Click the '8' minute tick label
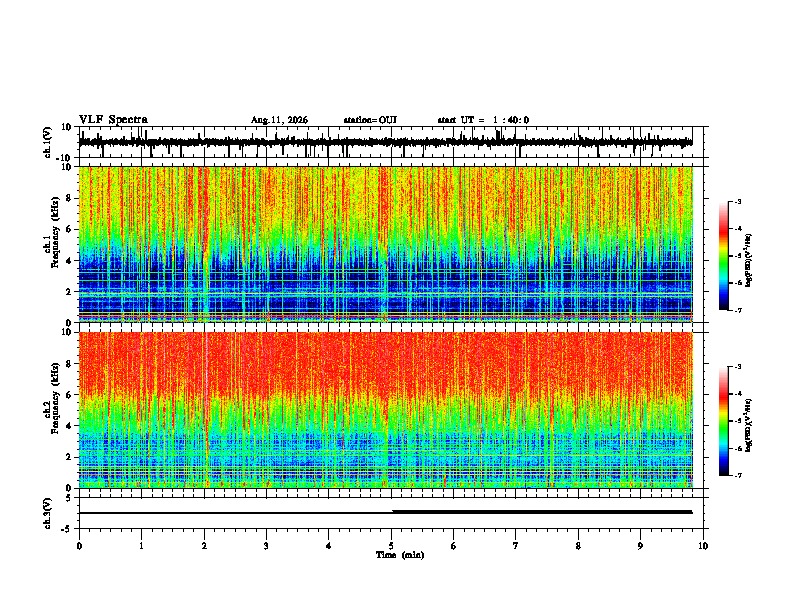The width and height of the screenshot is (792, 612). point(578,546)
